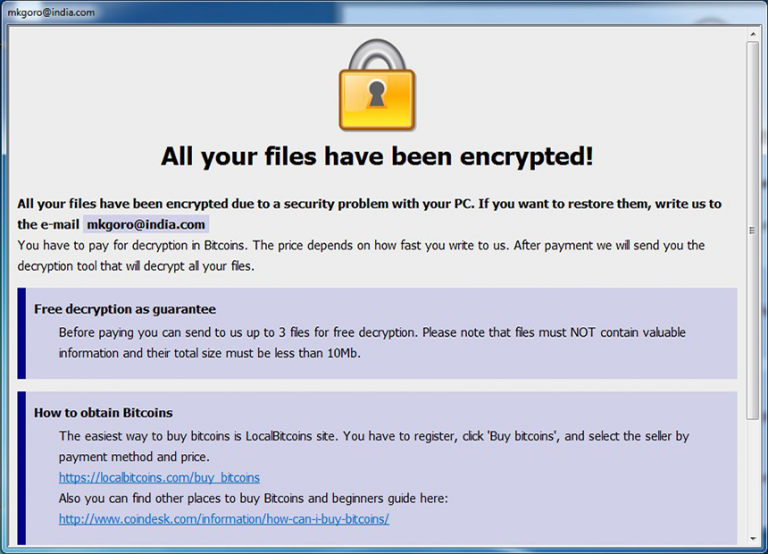
Task: Click the 'All your files have been encrypted!' heading
Action: (377, 156)
